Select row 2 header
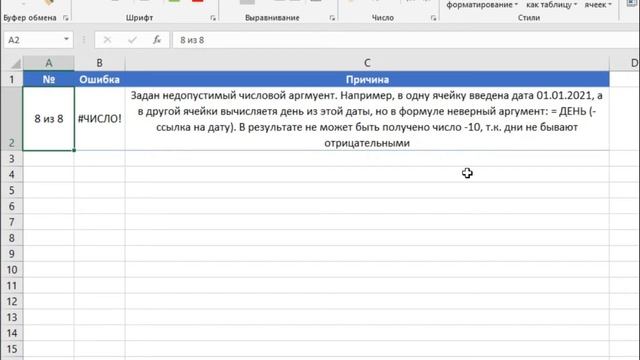This screenshot has width=640, height=360. coord(11,119)
